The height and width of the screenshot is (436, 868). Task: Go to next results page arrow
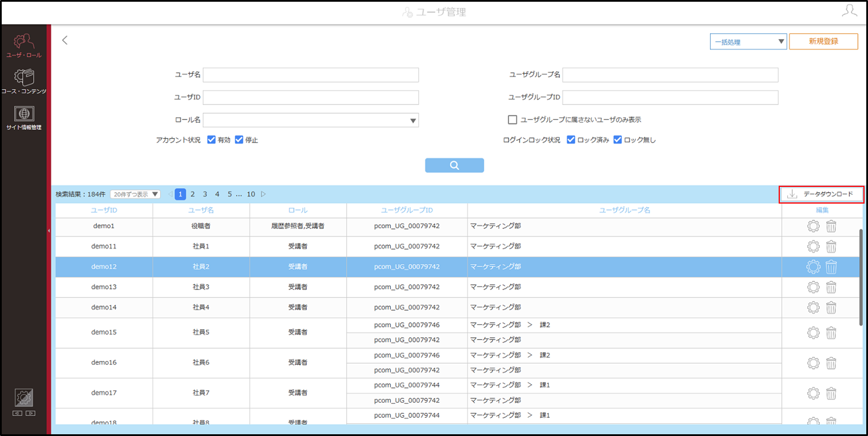[x=263, y=194]
